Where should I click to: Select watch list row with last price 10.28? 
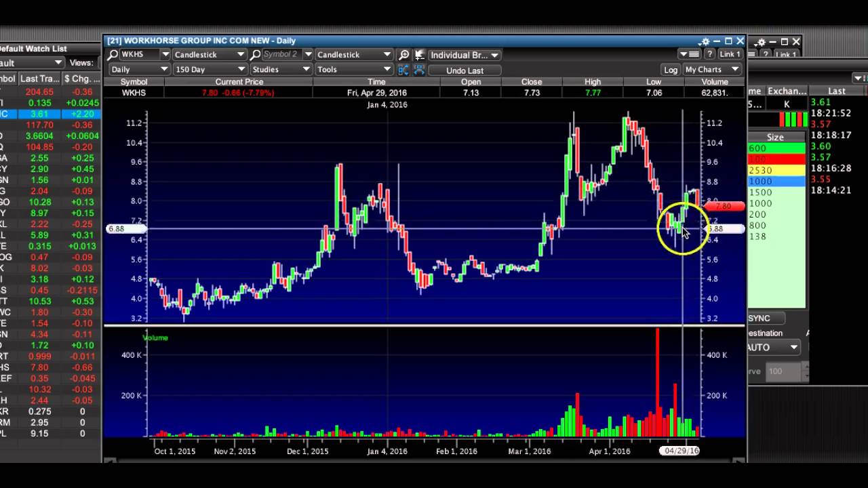50,202
